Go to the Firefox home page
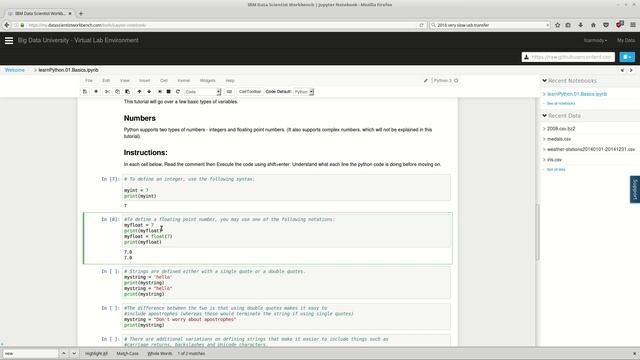The width and height of the screenshot is (640, 360). [x=593, y=25]
